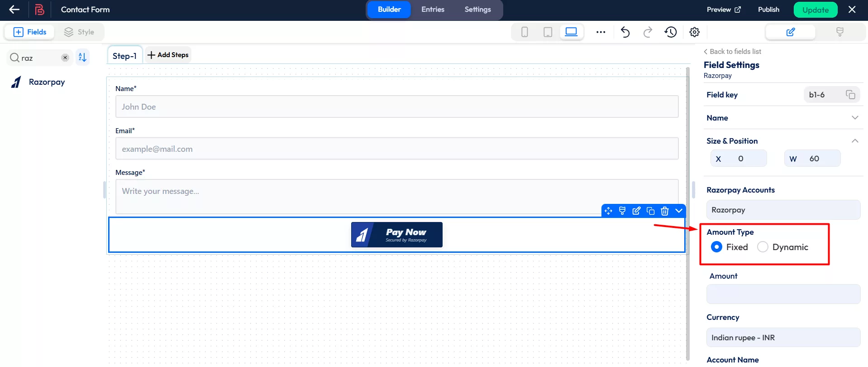Open the Style tab
Viewport: 868px width, 367px height.
[79, 32]
